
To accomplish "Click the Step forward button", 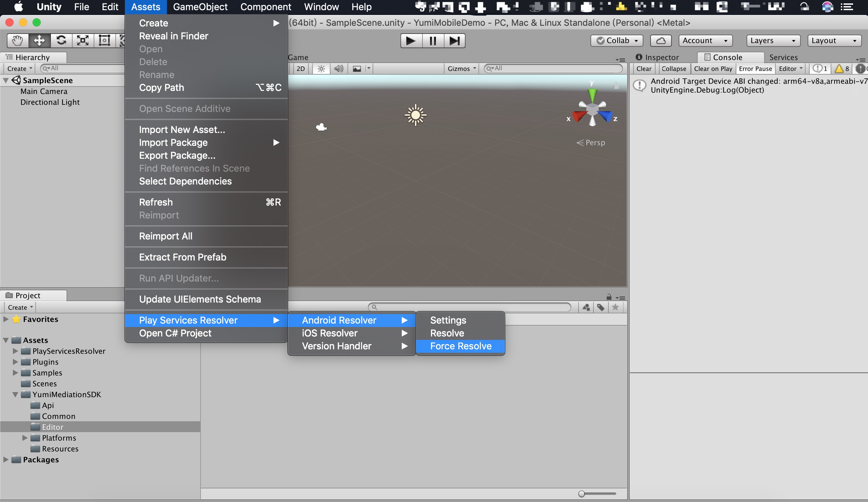I will pos(454,41).
